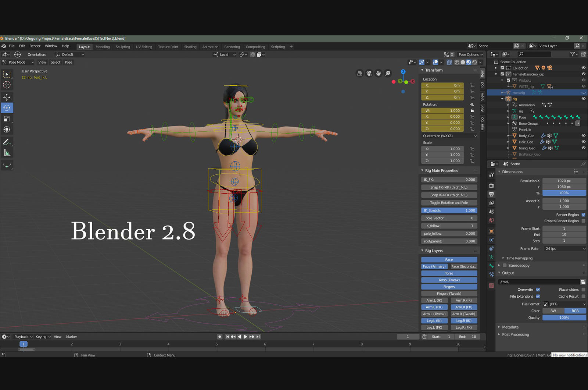Enable Stereoscopy checkbox
This screenshot has width=588, height=390.
(x=505, y=266)
